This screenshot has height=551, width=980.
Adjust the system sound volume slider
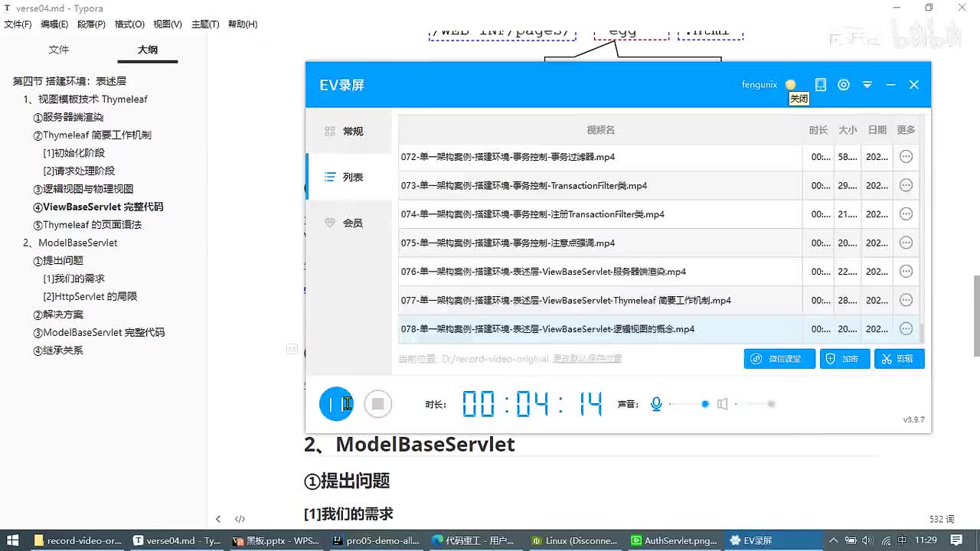click(755, 404)
